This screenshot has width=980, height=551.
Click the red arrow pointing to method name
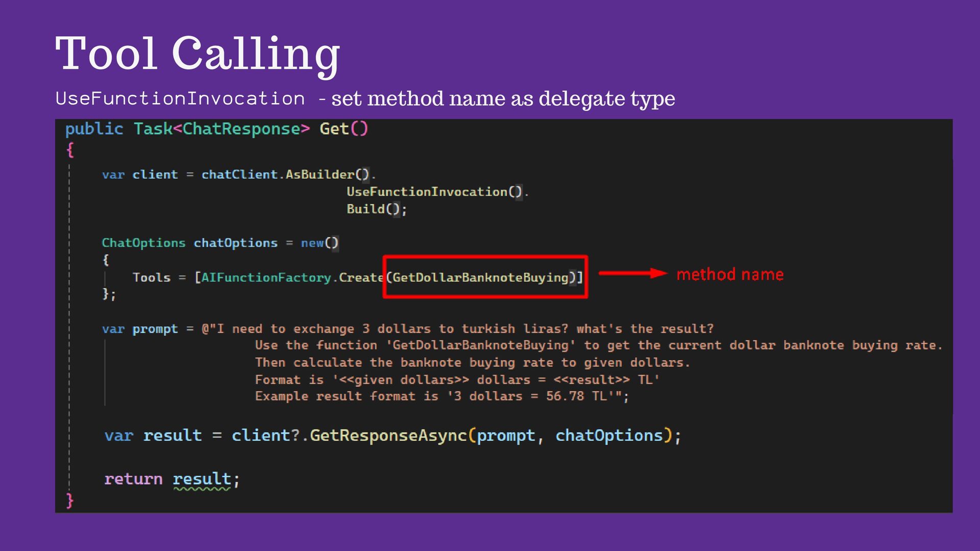click(632, 273)
